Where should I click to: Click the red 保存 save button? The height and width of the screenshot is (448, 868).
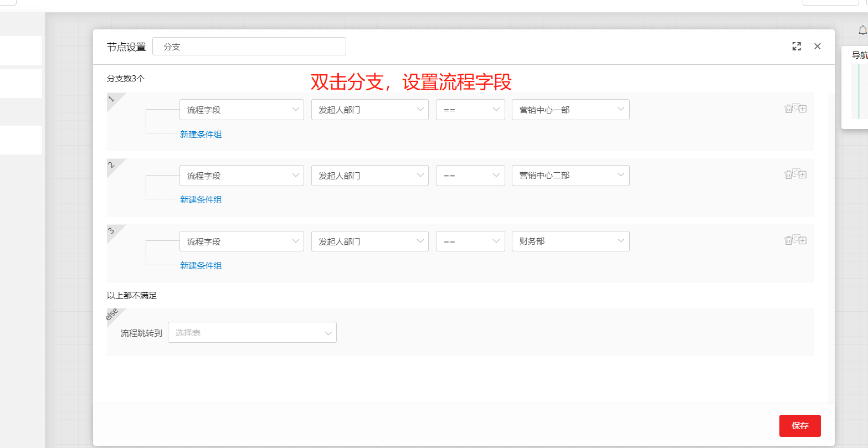[800, 425]
